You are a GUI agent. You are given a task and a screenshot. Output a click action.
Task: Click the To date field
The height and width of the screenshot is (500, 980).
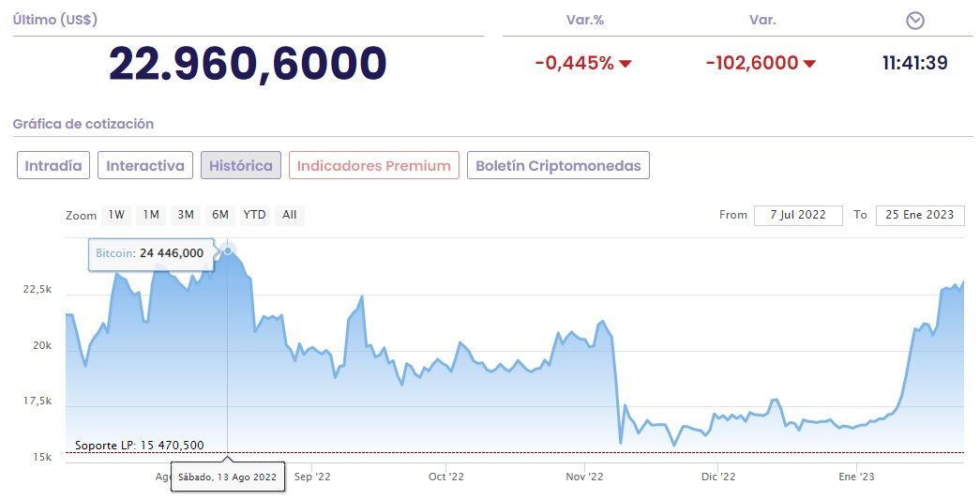click(920, 215)
